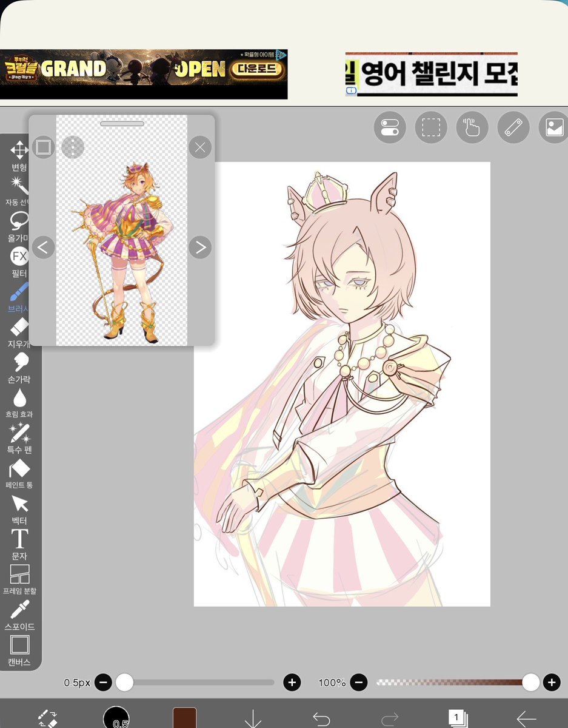Show next reference image
The height and width of the screenshot is (728, 568).
200,247
